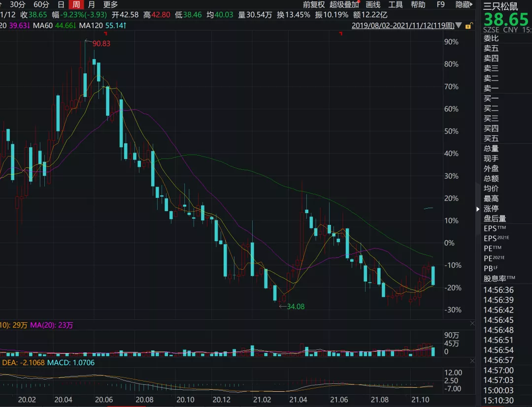The image size is (532, 407).
Task: Open the 工具 menu
Action: coord(396,4)
